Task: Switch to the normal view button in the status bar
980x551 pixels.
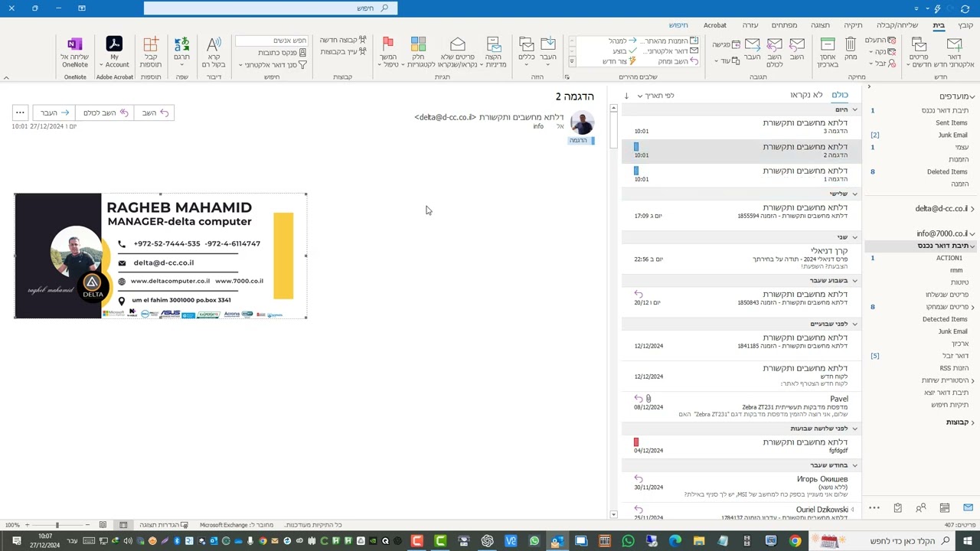Action: tap(123, 525)
